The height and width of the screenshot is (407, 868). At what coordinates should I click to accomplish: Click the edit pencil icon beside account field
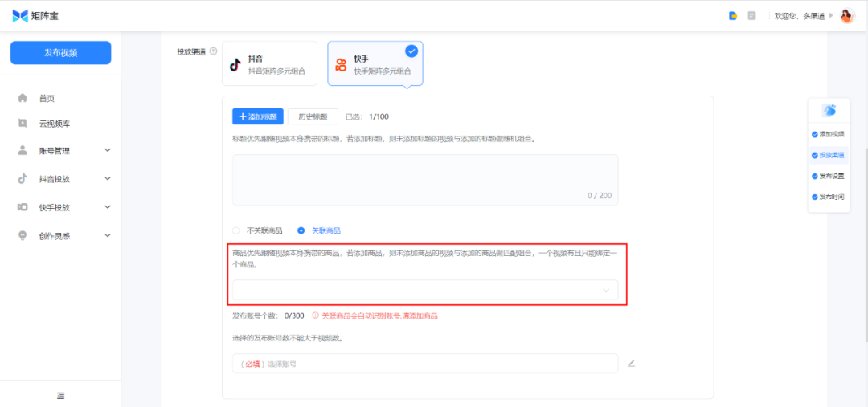pyautogui.click(x=632, y=364)
